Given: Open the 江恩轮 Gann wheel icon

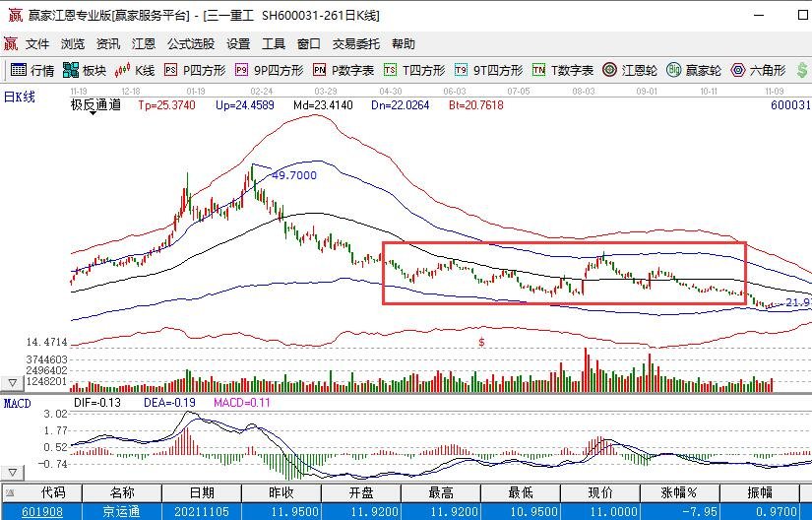Looking at the screenshot, I should click(x=610, y=70).
